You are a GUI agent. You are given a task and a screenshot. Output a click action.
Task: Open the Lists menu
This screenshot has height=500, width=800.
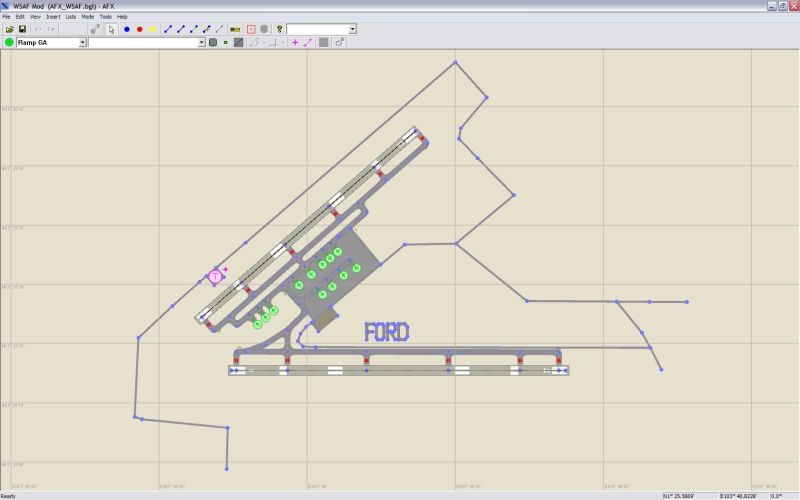tap(70, 17)
